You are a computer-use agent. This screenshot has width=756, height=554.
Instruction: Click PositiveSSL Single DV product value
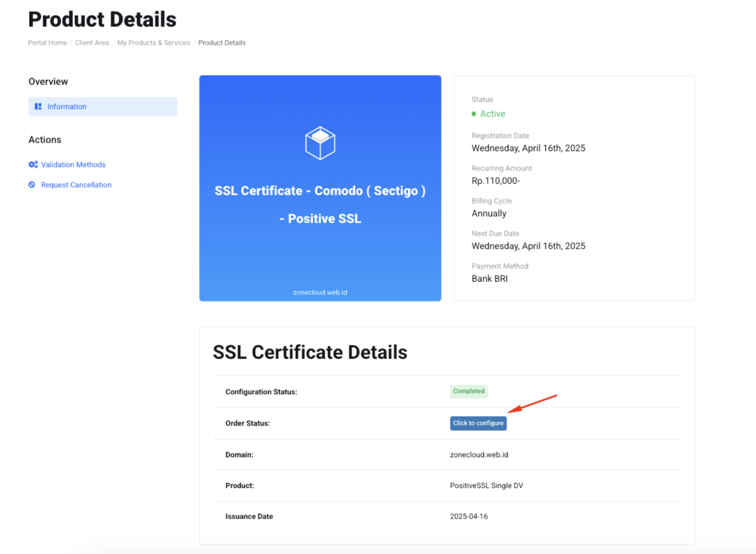(x=487, y=486)
